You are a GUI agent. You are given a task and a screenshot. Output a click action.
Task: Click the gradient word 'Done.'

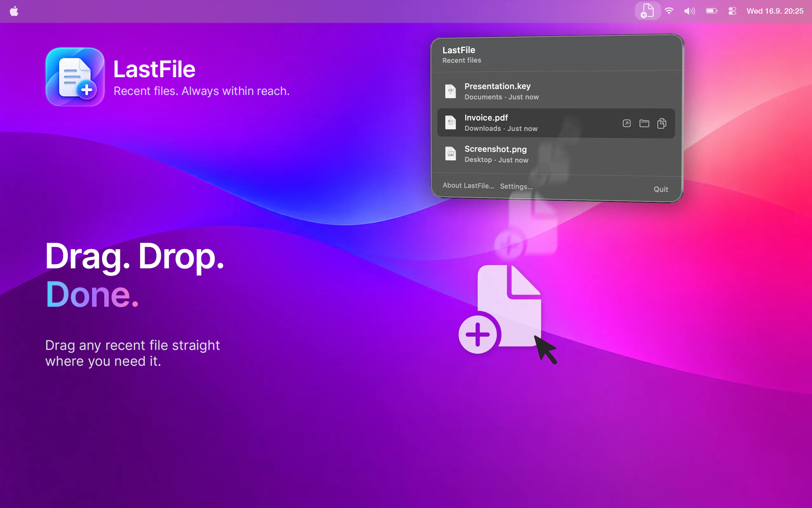pyautogui.click(x=92, y=294)
